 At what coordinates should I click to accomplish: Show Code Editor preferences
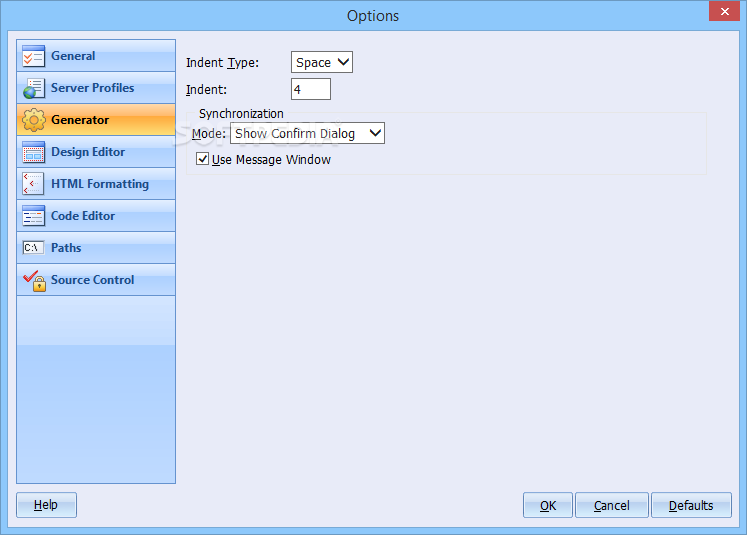pos(96,216)
